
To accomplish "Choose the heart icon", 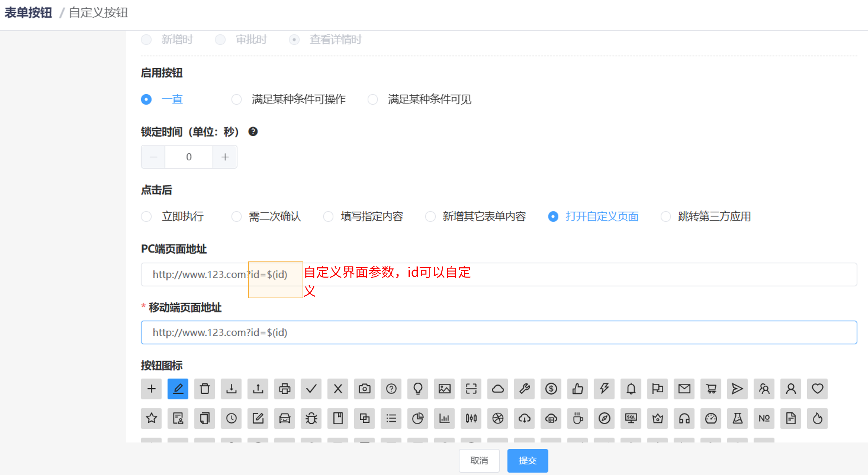I will (x=817, y=389).
